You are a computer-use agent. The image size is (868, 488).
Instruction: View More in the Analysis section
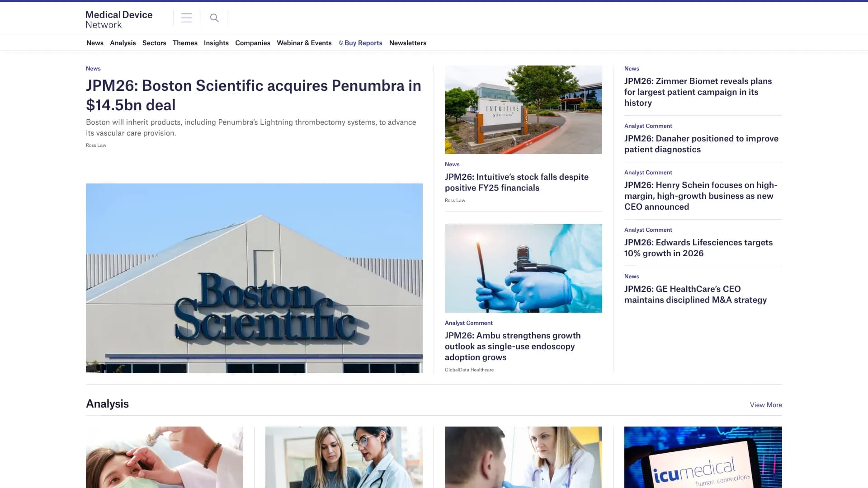pyautogui.click(x=766, y=405)
